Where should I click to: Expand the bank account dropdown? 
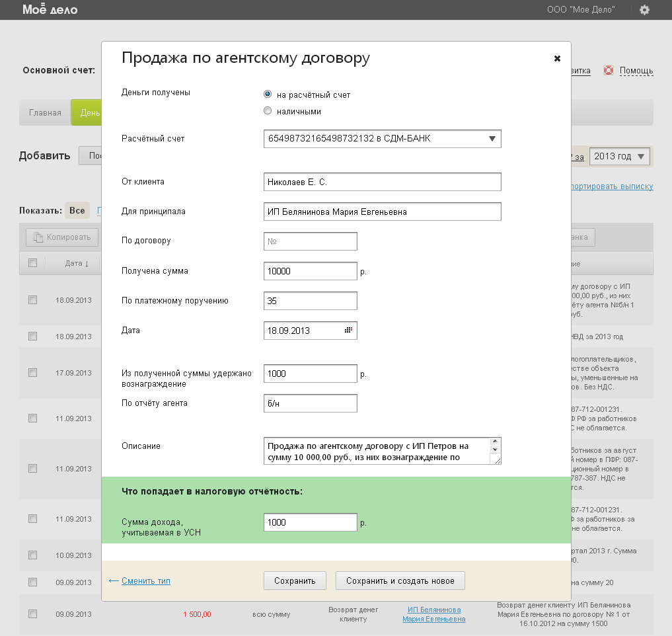[492, 139]
